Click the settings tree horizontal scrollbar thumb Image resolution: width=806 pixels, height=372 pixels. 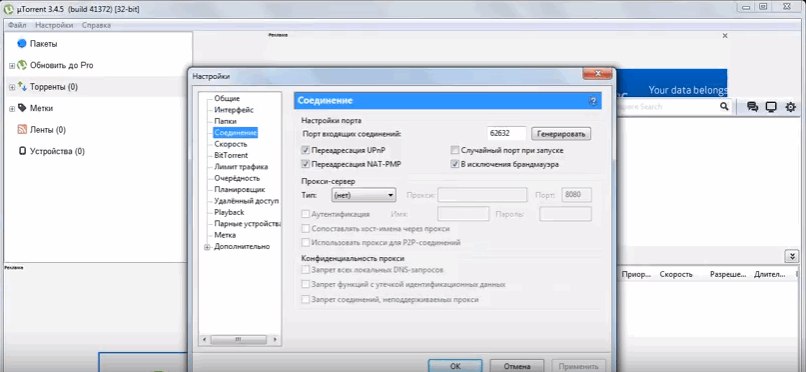coord(239,340)
